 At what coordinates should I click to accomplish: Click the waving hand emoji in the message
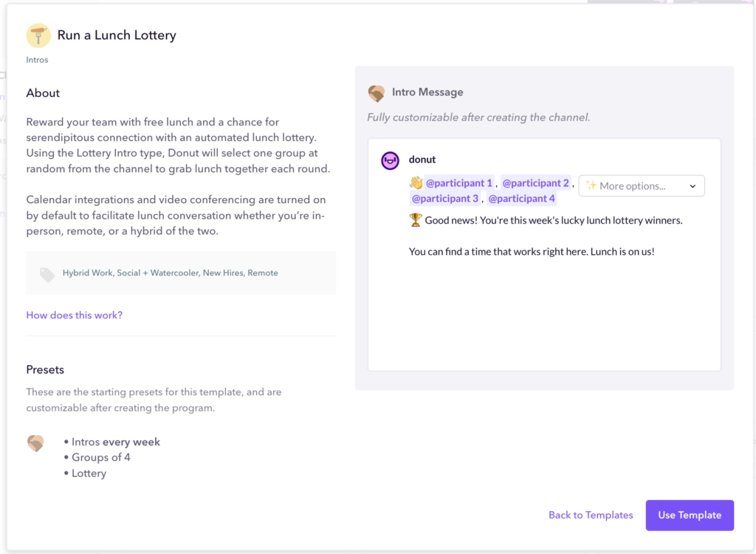coord(416,182)
